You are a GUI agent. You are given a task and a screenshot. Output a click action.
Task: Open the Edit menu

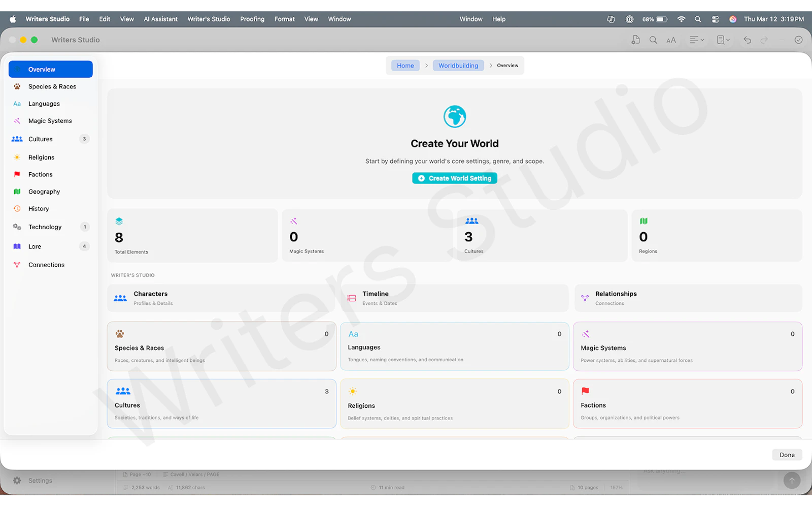click(x=105, y=19)
